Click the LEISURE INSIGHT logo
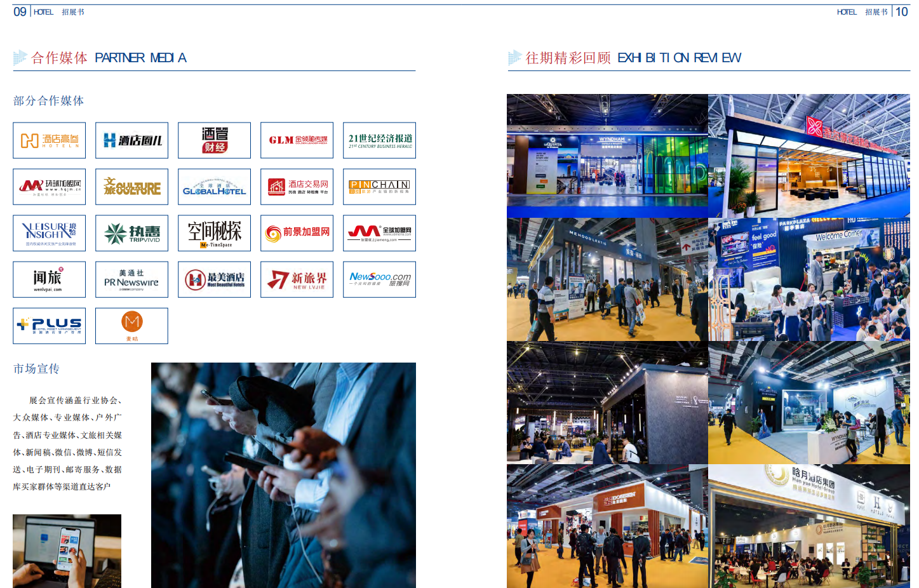 49,233
